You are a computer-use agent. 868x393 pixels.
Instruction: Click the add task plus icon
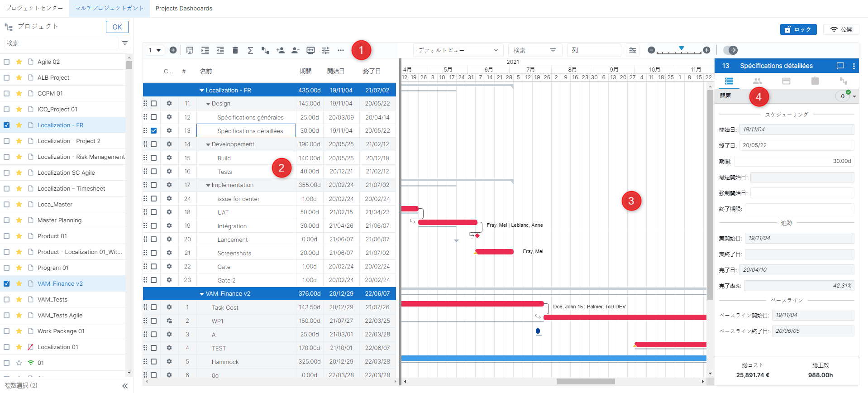pyautogui.click(x=173, y=50)
